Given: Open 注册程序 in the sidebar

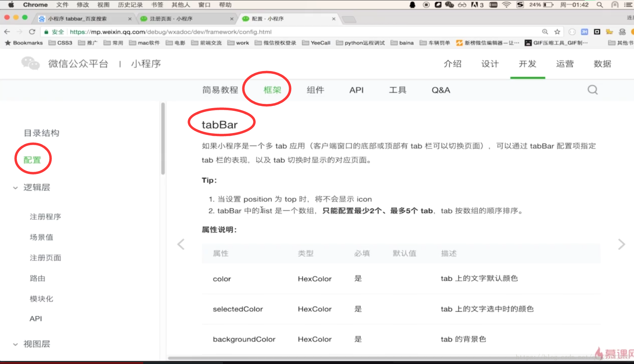Looking at the screenshot, I should [x=45, y=217].
